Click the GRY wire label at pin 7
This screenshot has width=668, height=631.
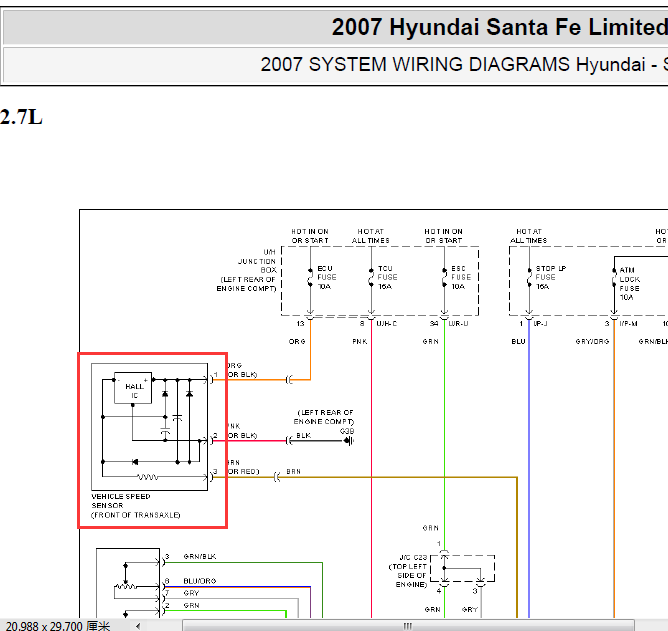click(191, 593)
